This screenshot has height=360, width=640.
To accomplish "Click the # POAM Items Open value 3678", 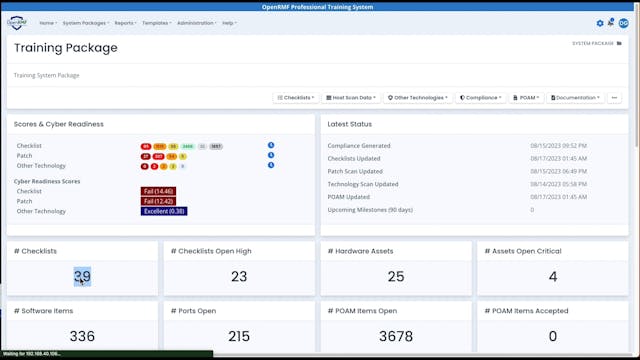I will [396, 336].
